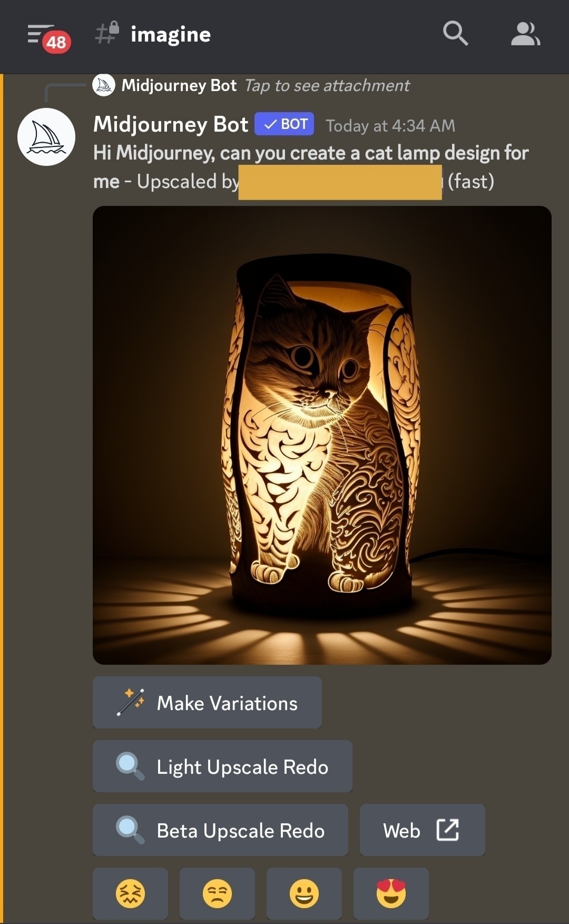Screen dimensions: 569x924
Task: React with the unamused face emoji
Action: click(217, 893)
